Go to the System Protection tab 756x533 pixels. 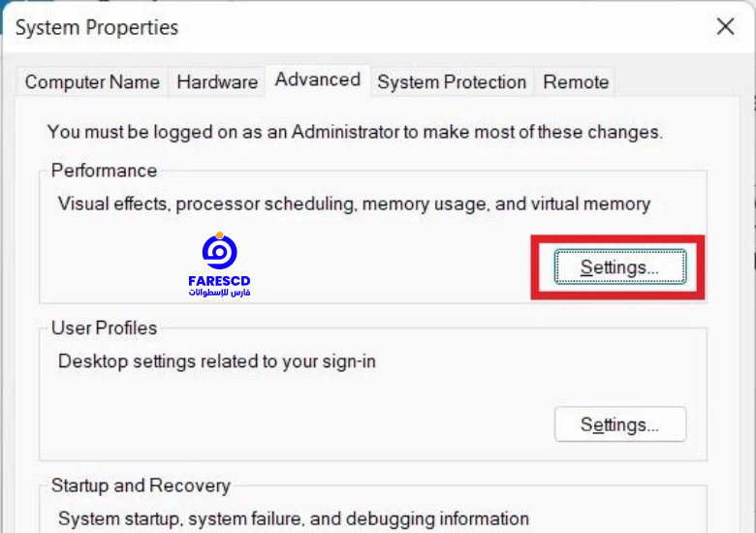(452, 82)
